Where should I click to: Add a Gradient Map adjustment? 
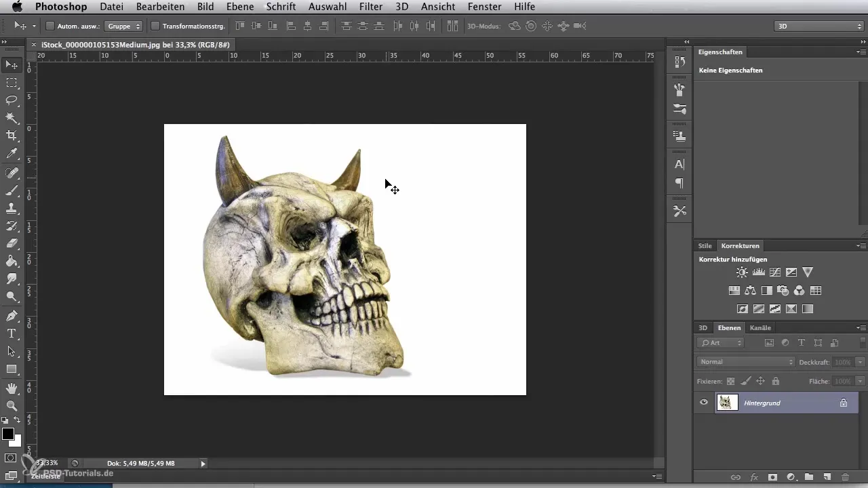pyautogui.click(x=808, y=309)
